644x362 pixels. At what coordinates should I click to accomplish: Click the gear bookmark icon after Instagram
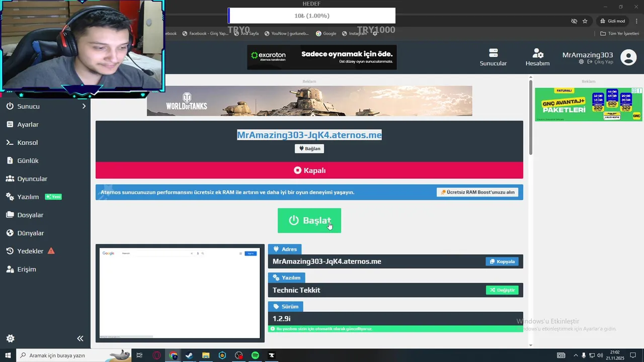point(375,34)
